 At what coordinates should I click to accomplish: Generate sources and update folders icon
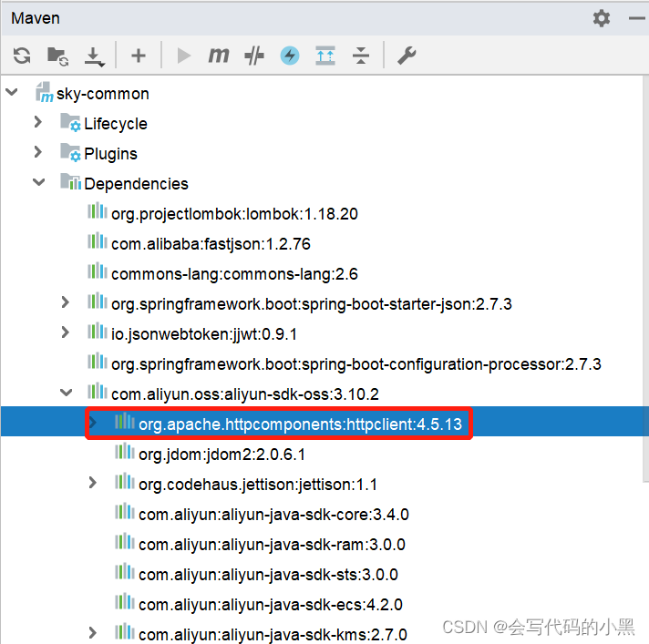57,56
